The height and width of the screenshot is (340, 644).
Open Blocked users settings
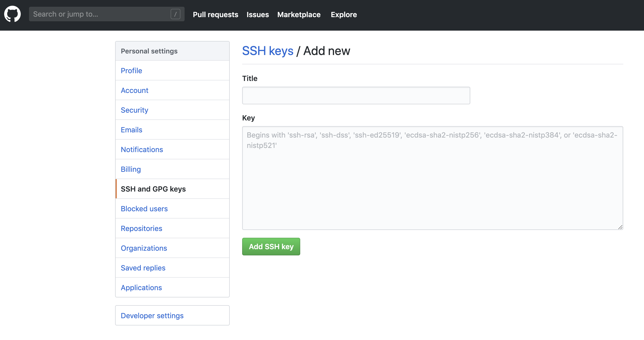tap(144, 209)
